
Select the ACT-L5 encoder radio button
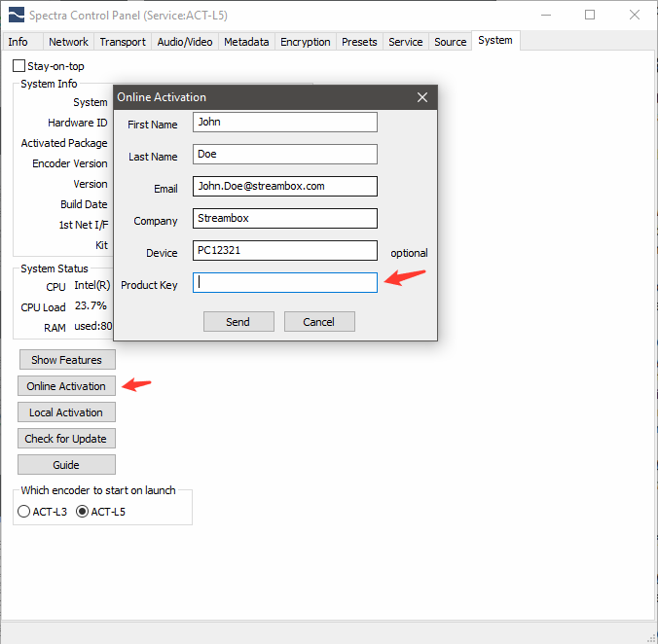click(x=82, y=512)
